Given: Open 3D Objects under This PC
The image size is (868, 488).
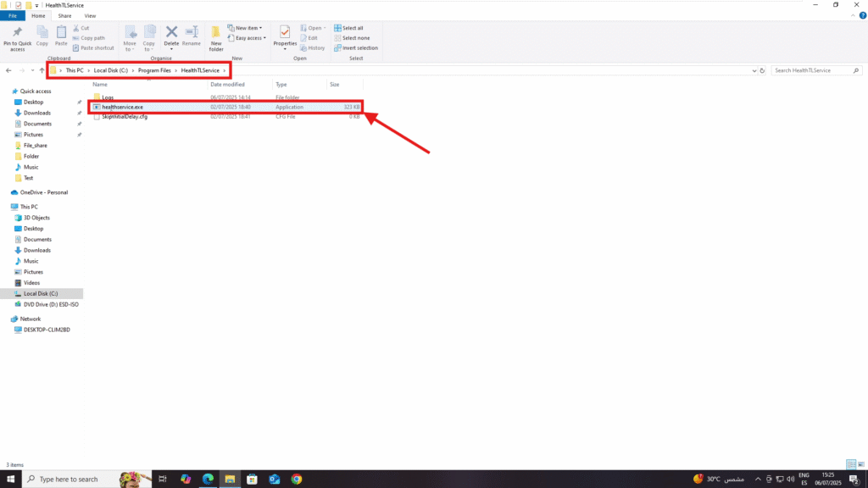Looking at the screenshot, I should 36,218.
